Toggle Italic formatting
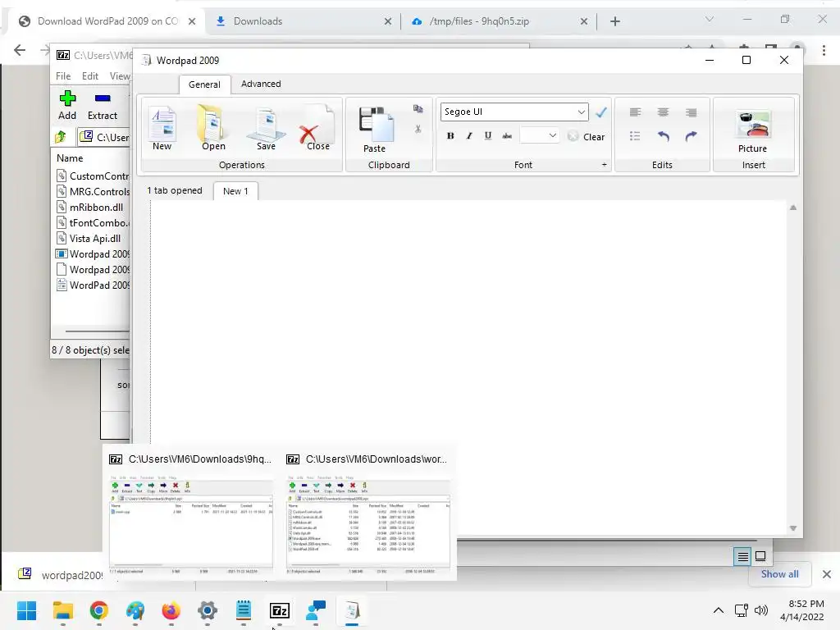 coord(469,136)
